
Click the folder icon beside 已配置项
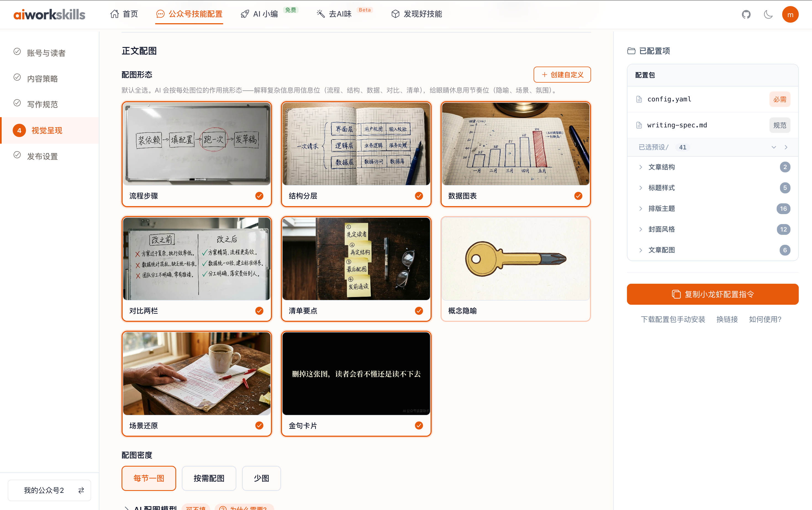(631, 51)
